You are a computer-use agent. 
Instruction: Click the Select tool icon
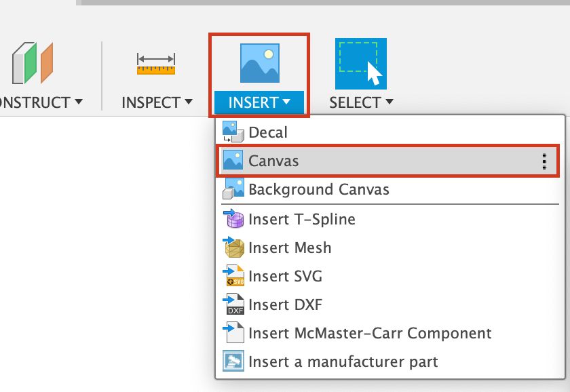[360, 64]
